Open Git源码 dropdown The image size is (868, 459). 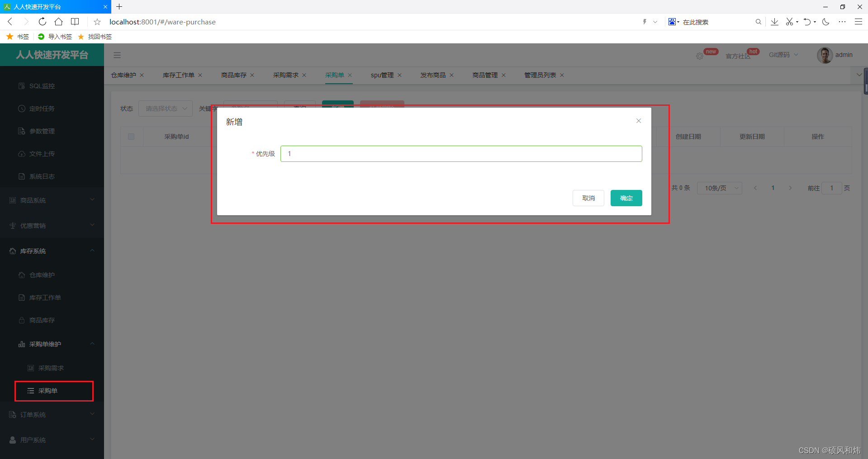783,55
